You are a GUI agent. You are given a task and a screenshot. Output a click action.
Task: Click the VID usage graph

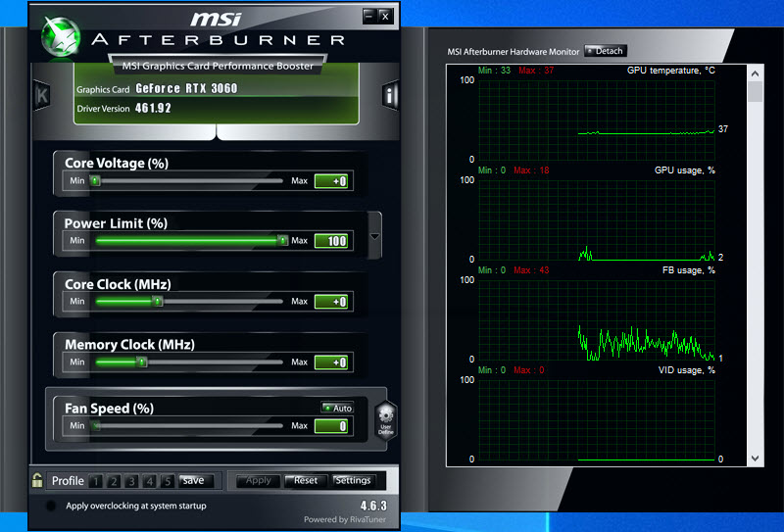(597, 420)
